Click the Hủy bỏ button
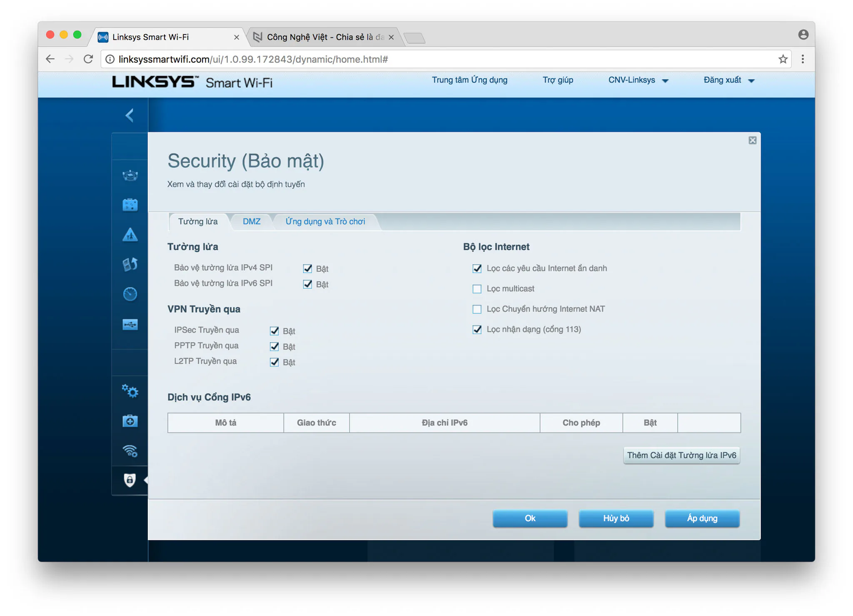The image size is (853, 616). pyautogui.click(x=616, y=518)
